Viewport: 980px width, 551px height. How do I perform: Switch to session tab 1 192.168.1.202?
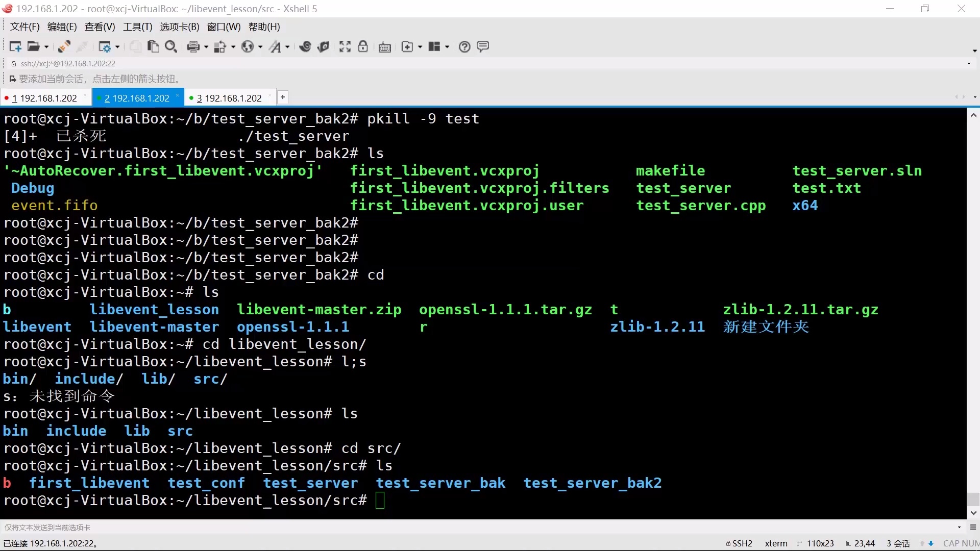point(45,98)
